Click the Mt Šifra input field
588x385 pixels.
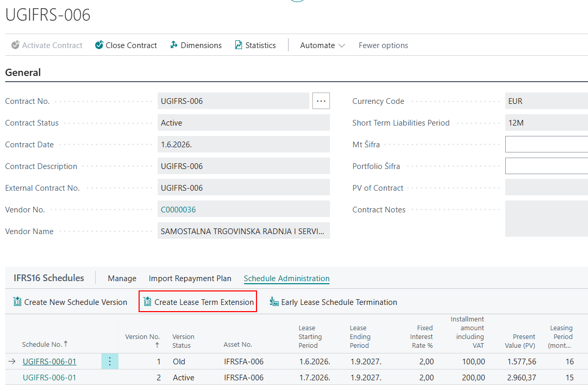point(547,144)
